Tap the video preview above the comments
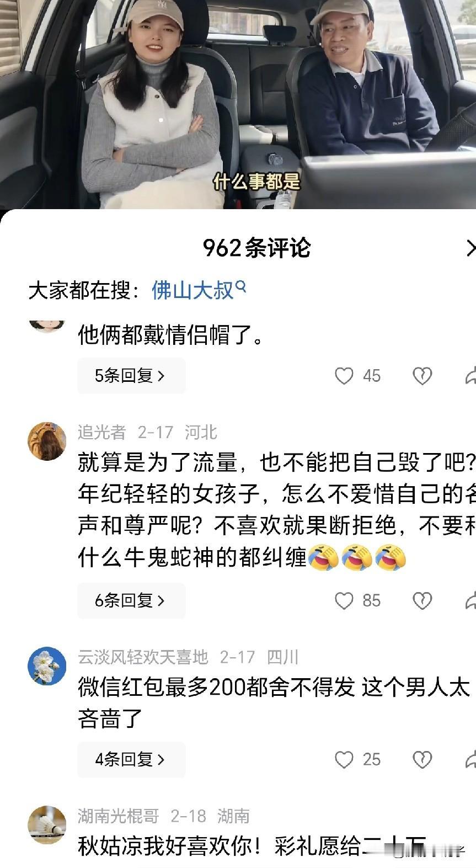476x868 pixels. [238, 104]
